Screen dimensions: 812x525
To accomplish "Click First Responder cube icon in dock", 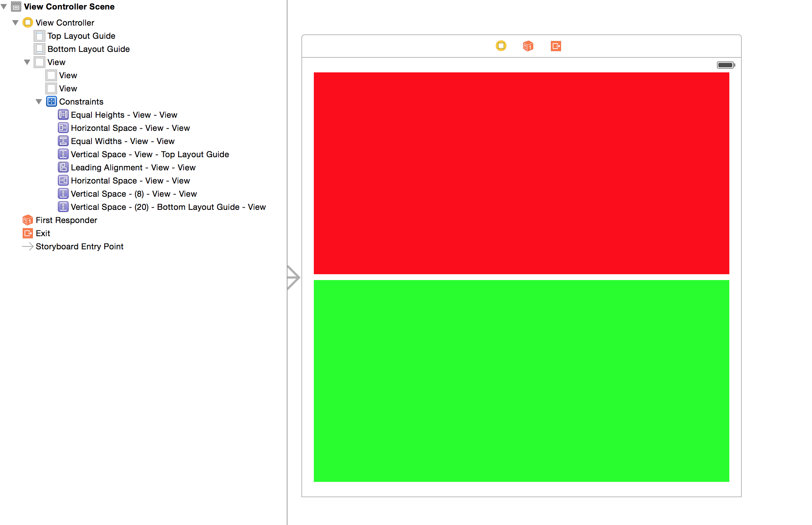I will [528, 46].
